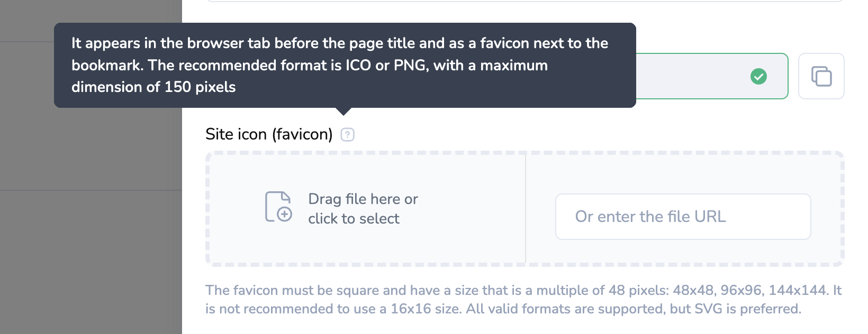This screenshot has width=868, height=334.
Task: Click "ICO or PNG" in the tooltip
Action: click(x=385, y=66)
